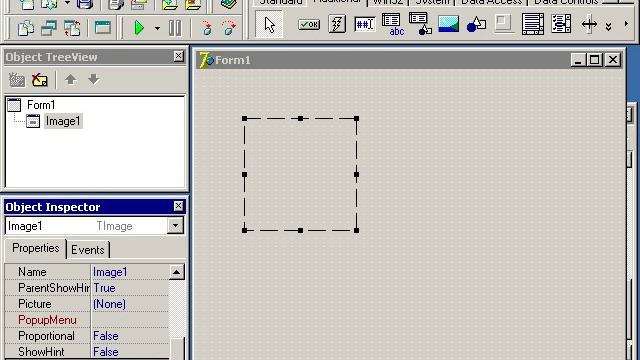Pick the MaskEdit component icon
The height and width of the screenshot is (360, 640).
pos(364,24)
